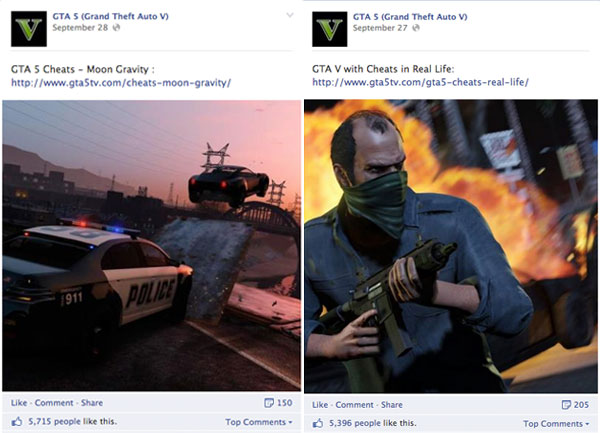
Task: Expand the post options chevron on left post
Action: pyautogui.click(x=290, y=15)
